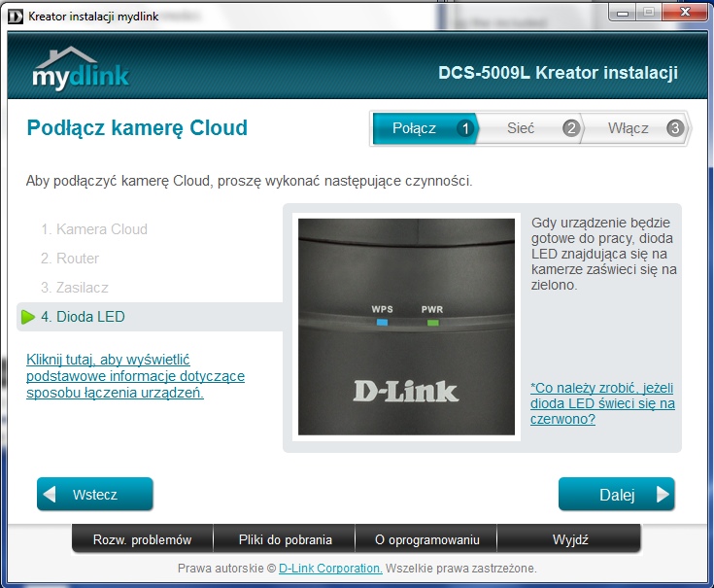Select the Sieć step 2 tab
714x588 pixels.
[531, 128]
